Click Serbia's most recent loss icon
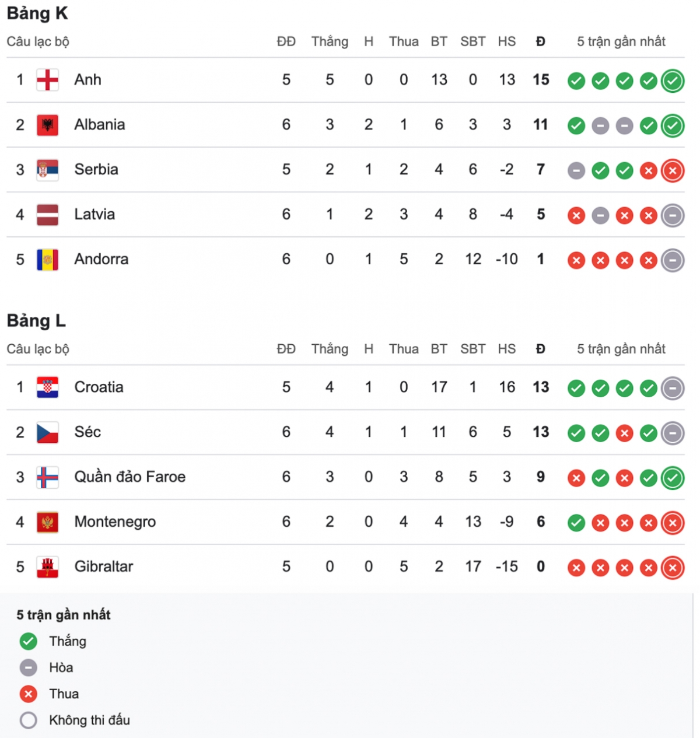The width and height of the screenshot is (700, 738). [673, 170]
